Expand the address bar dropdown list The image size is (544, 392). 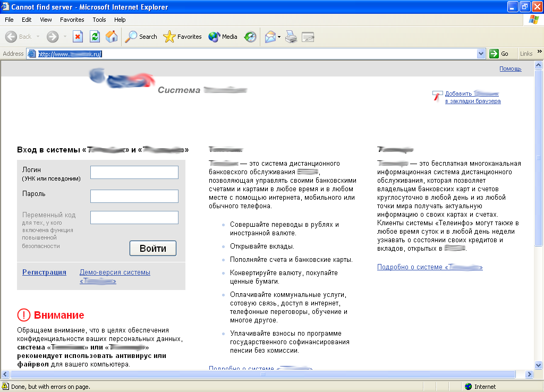pyautogui.click(x=481, y=54)
